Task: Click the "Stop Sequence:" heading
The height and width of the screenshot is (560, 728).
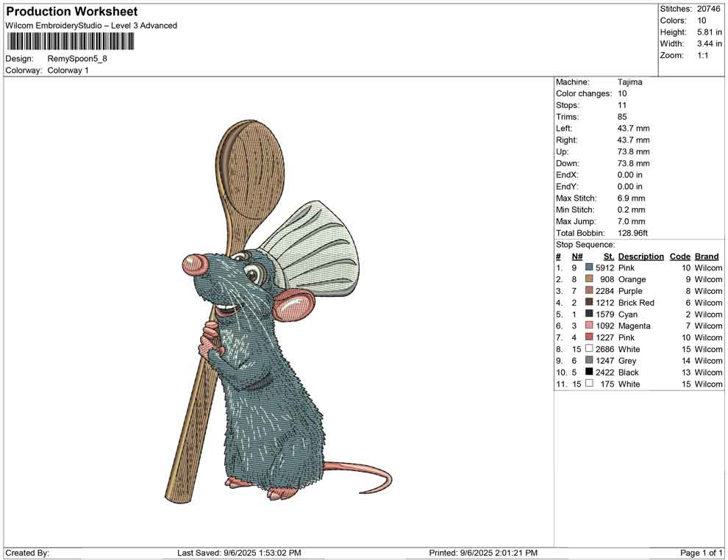Action: tap(585, 245)
